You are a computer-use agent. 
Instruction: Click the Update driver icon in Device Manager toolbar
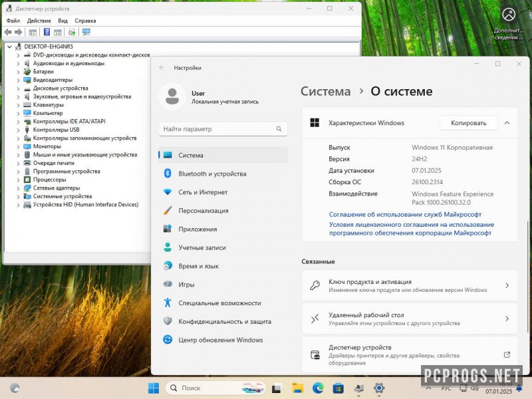[x=72, y=32]
